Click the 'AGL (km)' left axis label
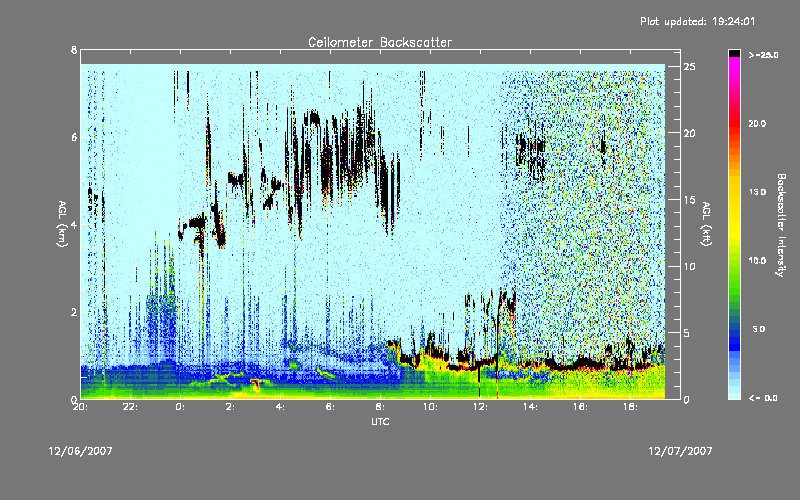 point(62,224)
